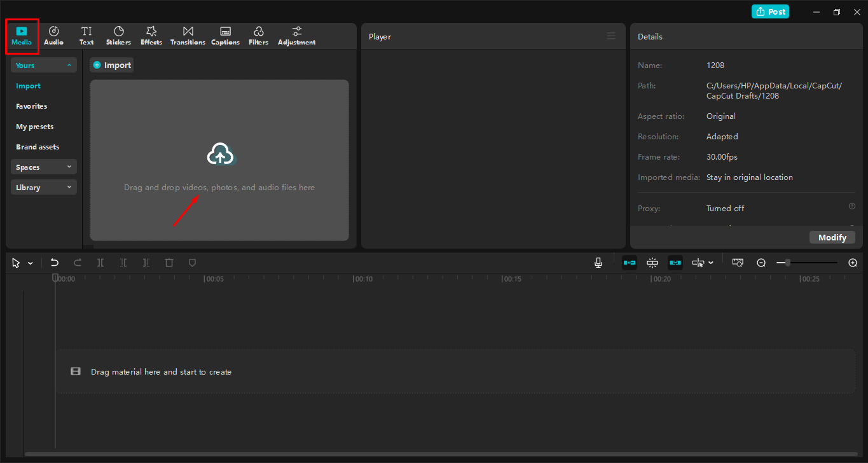Open the Player panel menu icon
The image size is (868, 463).
click(611, 36)
